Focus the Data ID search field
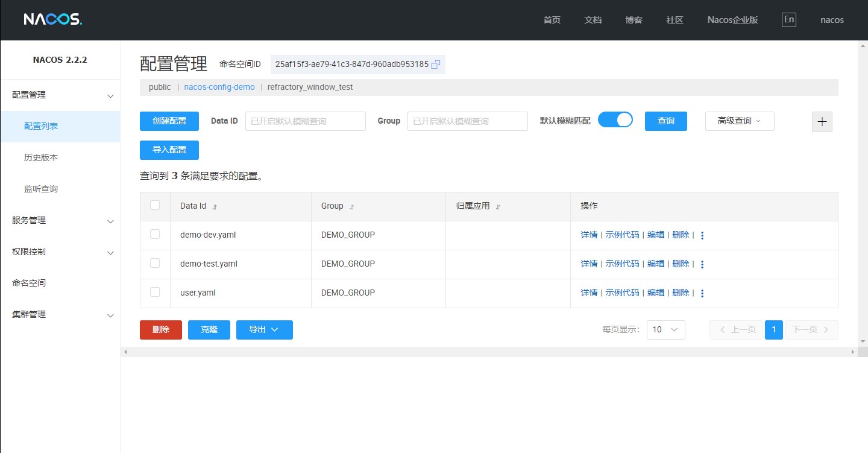Screen dimensions: 868x453 click(x=306, y=121)
